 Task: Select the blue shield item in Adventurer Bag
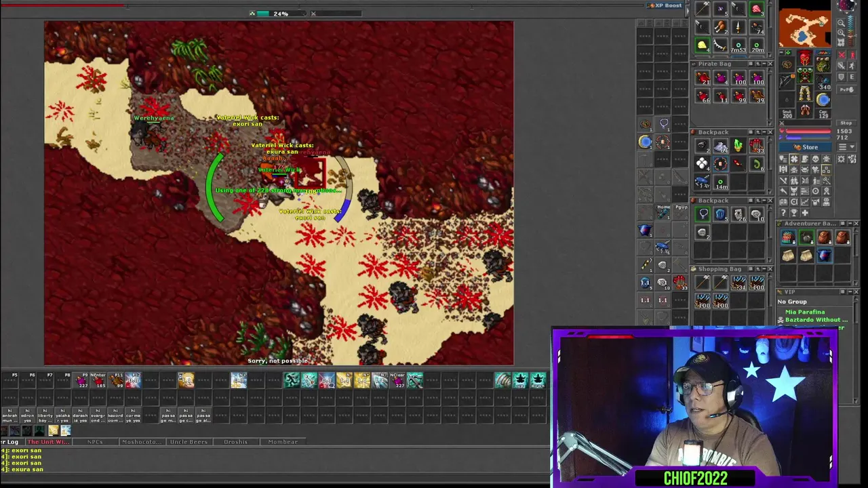pos(825,256)
